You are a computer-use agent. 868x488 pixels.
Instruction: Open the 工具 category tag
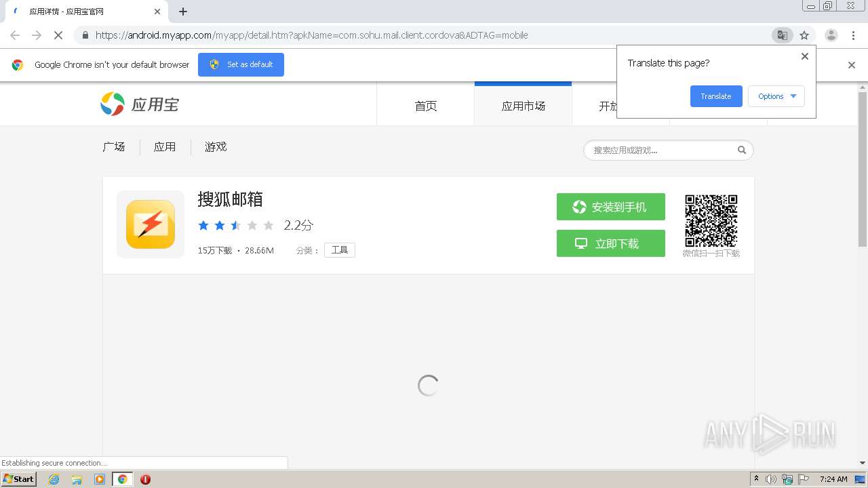pos(340,250)
